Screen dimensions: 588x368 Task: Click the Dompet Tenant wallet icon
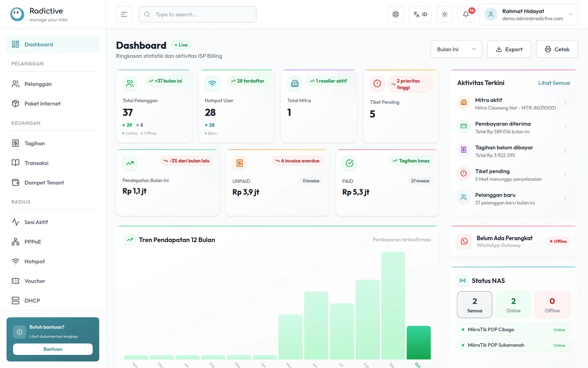16,182
